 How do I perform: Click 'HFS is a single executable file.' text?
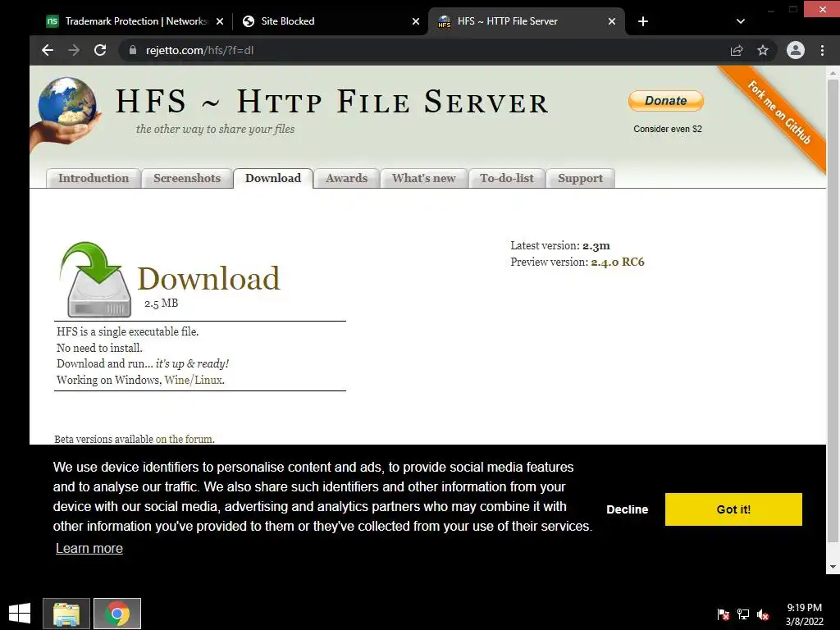[x=127, y=331]
